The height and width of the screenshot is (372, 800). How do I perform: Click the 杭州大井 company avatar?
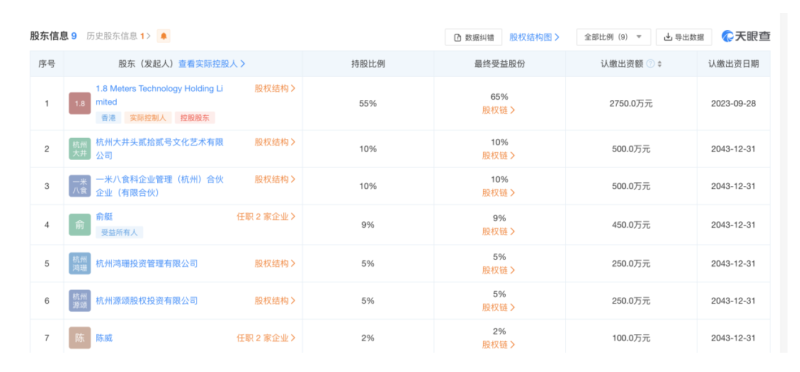[80, 148]
